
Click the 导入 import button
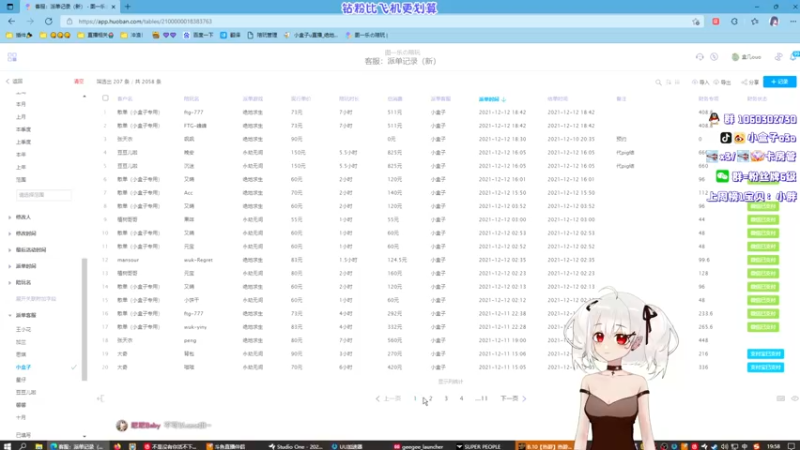pyautogui.click(x=701, y=82)
